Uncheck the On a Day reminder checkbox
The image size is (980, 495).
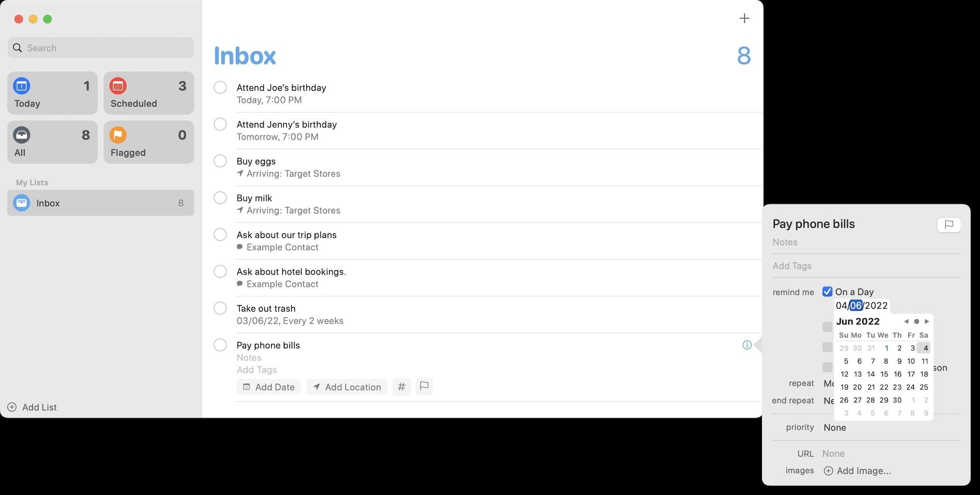click(x=827, y=292)
